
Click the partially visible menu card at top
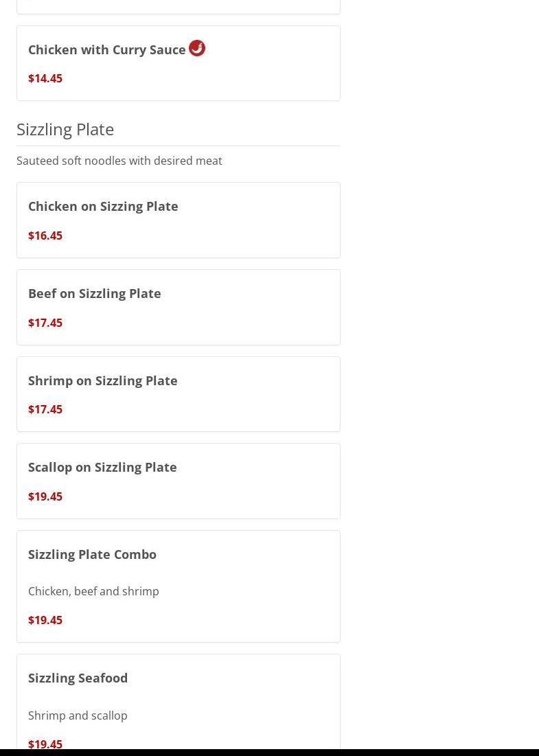[x=179, y=6]
